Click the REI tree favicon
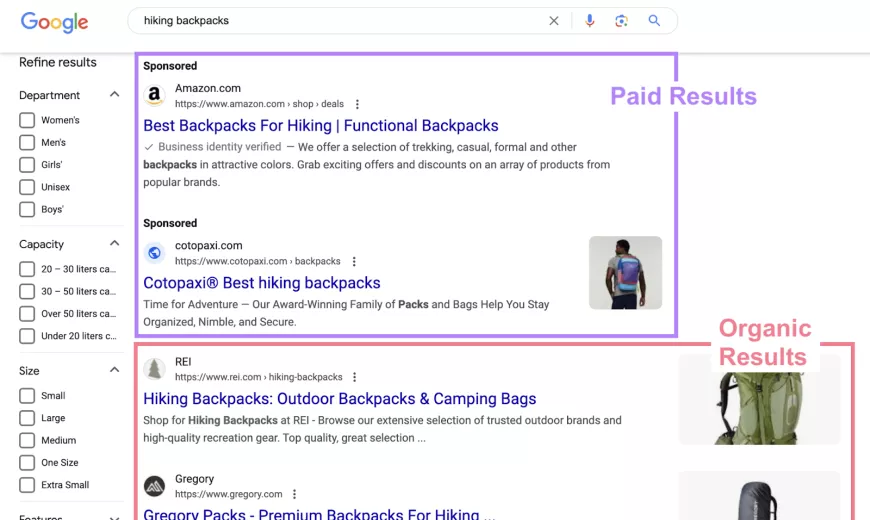 click(154, 368)
